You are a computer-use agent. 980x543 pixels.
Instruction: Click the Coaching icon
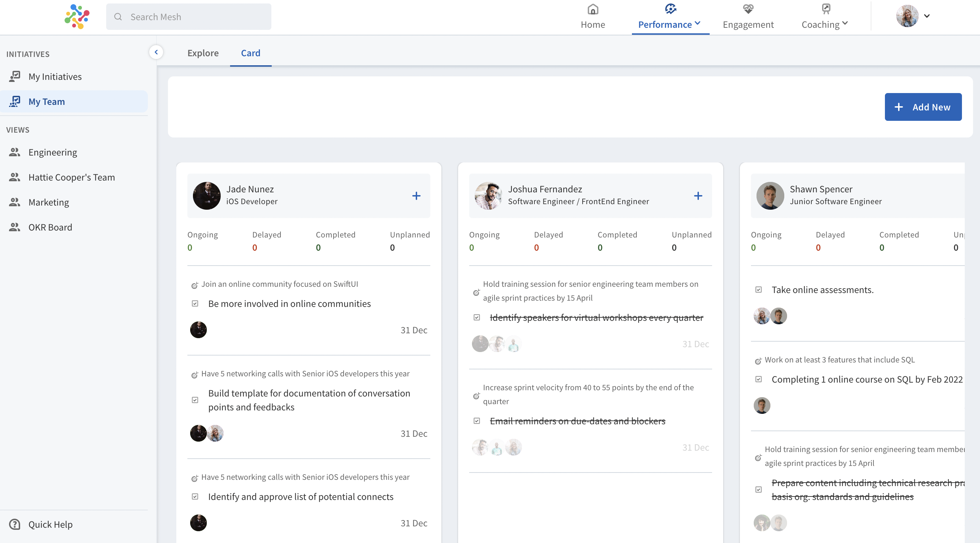(x=826, y=9)
